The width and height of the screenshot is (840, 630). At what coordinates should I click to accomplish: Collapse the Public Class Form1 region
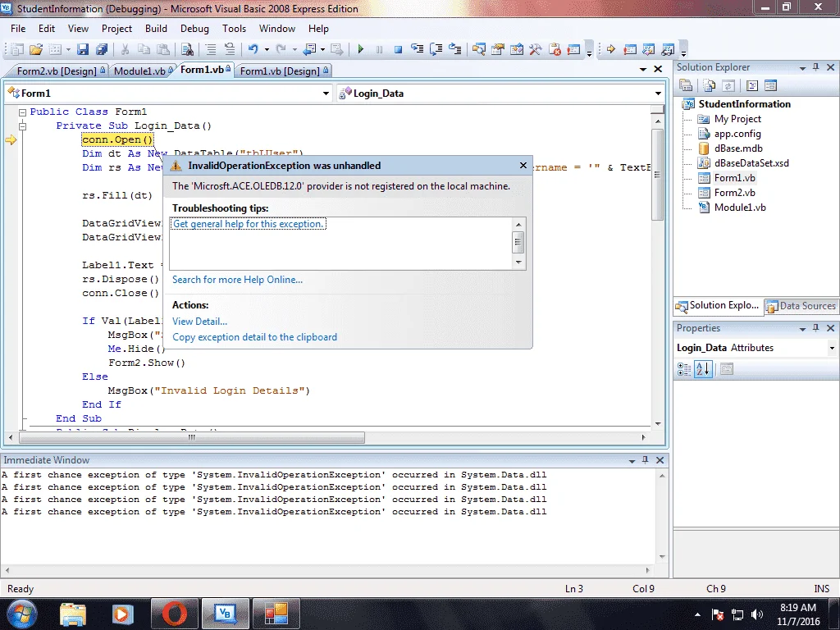coord(22,112)
